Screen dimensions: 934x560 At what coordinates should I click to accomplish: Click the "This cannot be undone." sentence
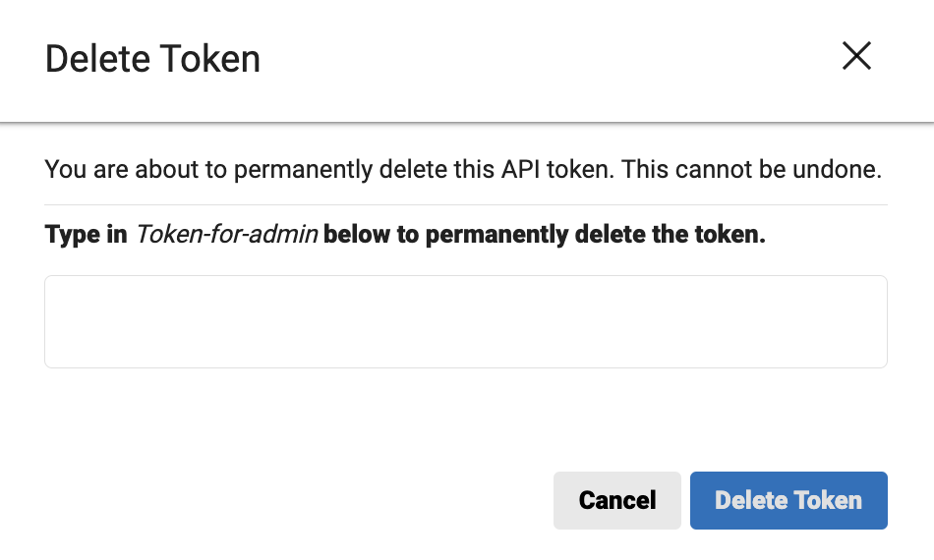pyautogui.click(x=752, y=170)
